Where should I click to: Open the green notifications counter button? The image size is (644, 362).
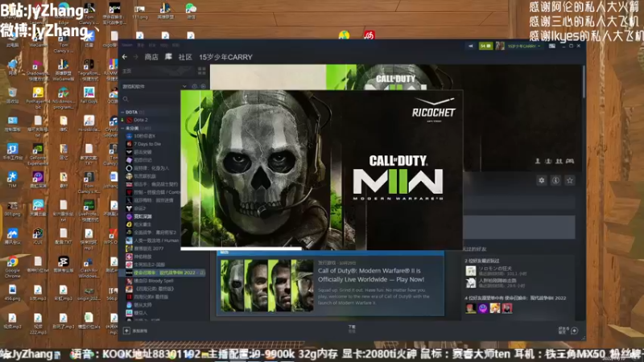486,46
